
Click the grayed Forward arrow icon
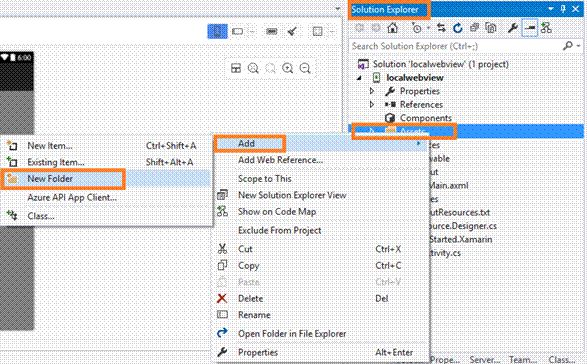(376, 28)
